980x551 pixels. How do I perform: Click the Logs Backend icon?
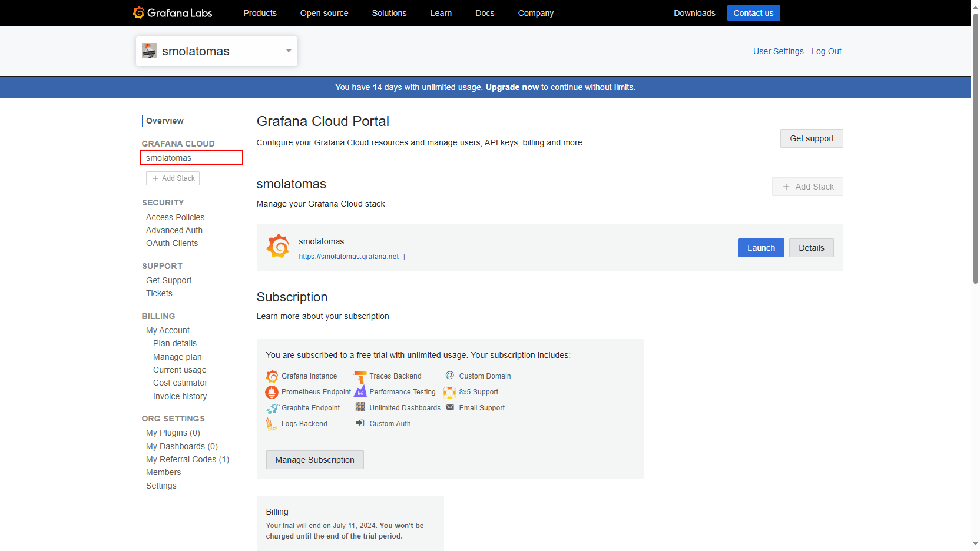coord(272,424)
